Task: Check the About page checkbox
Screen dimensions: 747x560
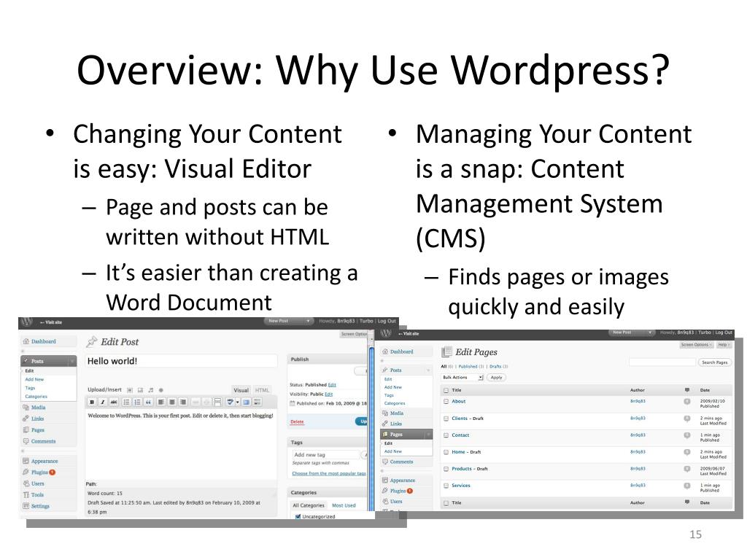Action: [x=446, y=402]
